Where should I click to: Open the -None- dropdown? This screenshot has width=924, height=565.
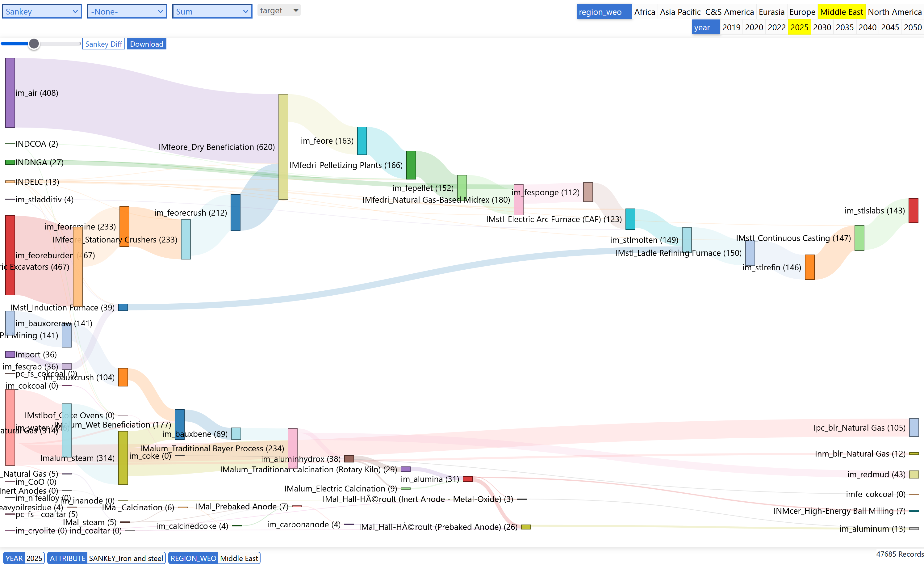(127, 11)
